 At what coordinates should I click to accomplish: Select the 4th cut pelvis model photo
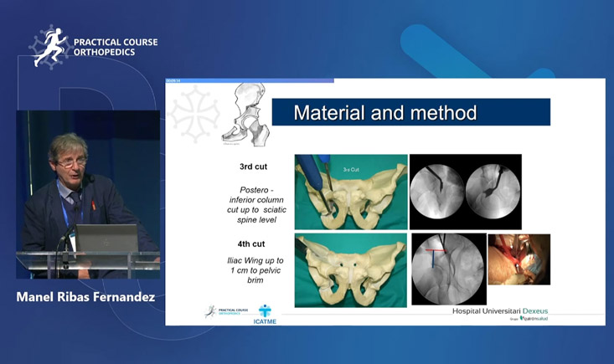tap(351, 270)
